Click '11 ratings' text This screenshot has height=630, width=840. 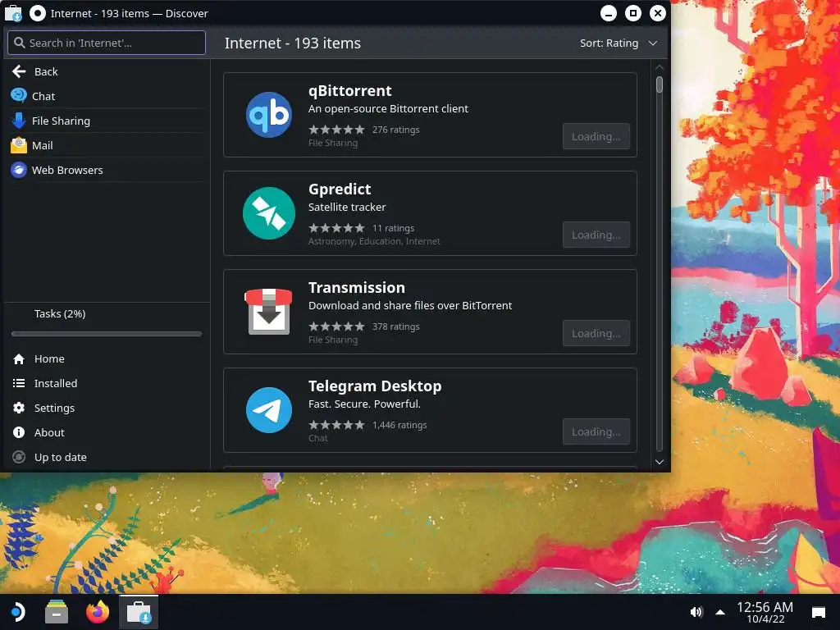(x=393, y=228)
